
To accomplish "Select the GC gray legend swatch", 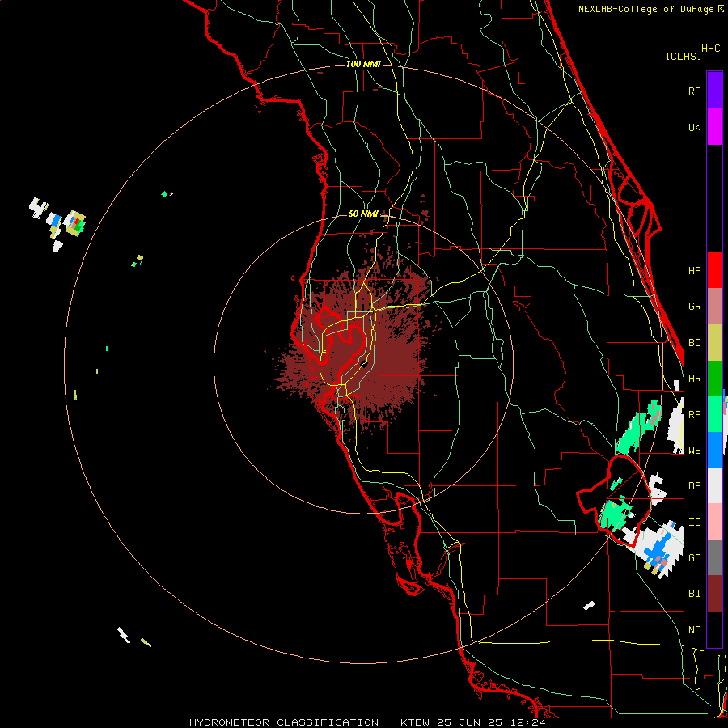I will [714, 557].
